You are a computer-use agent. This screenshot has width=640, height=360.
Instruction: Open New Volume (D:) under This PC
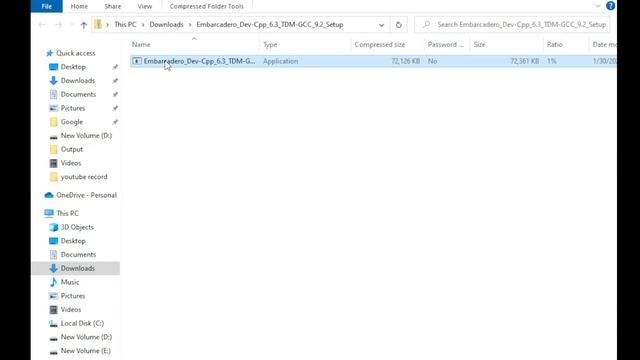pyautogui.click(x=86, y=337)
